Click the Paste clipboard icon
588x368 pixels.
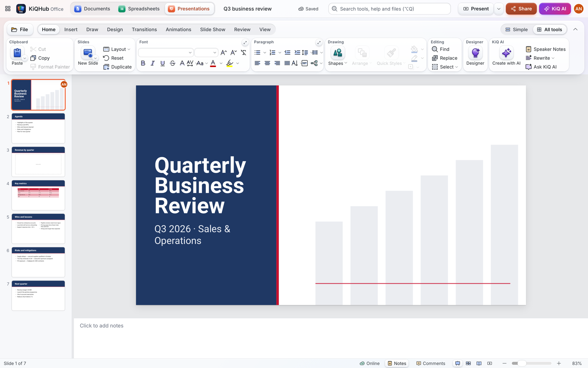(x=17, y=53)
